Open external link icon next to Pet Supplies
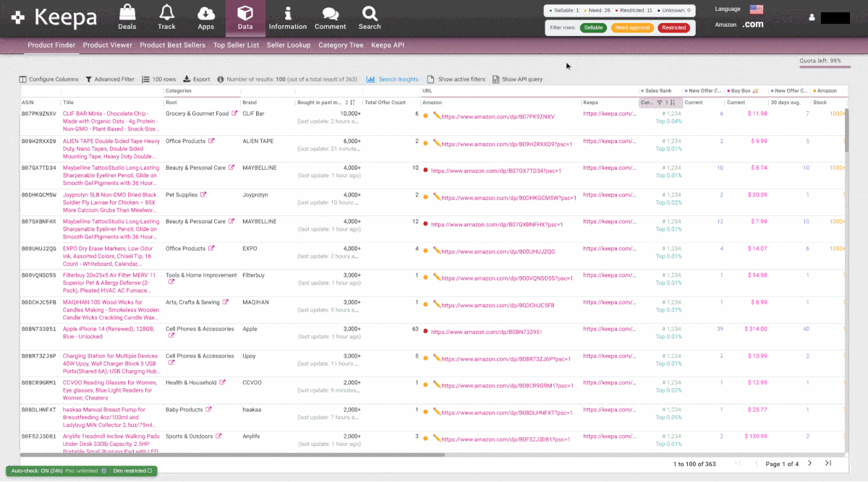The image size is (868, 482). [x=203, y=194]
